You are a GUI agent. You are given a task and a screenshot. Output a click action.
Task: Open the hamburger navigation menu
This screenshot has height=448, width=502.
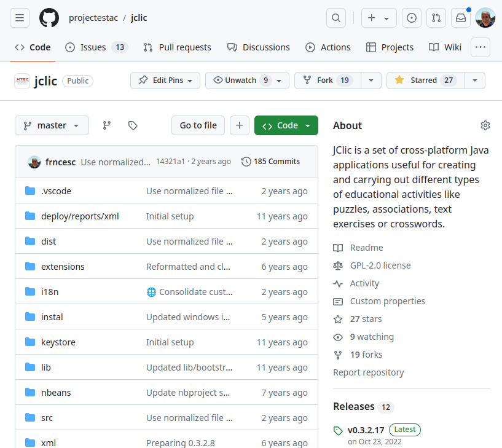(x=20, y=18)
